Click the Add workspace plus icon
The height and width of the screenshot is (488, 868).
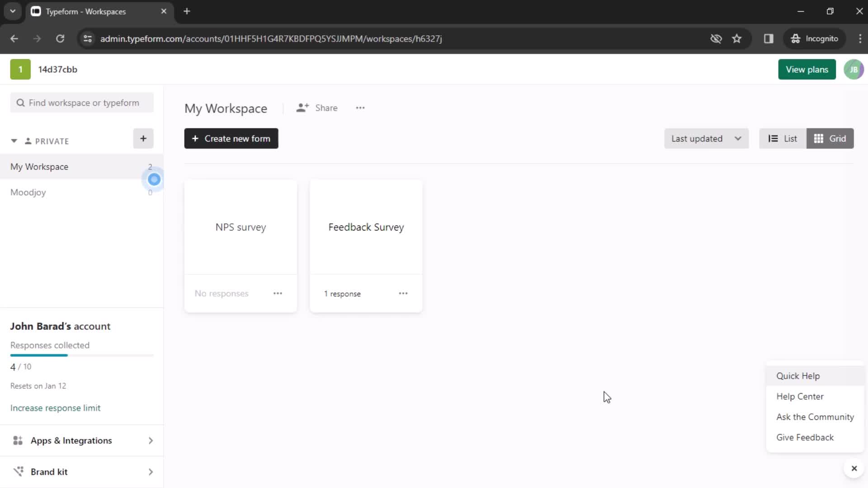(x=143, y=138)
